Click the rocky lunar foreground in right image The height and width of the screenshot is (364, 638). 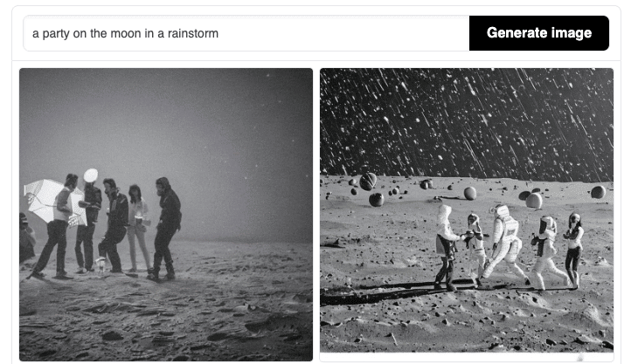point(467,325)
